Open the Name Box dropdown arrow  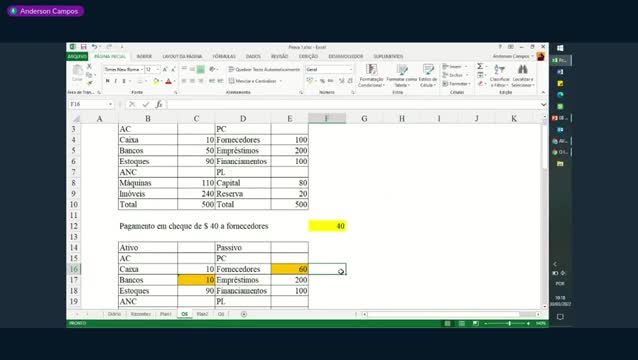110,105
